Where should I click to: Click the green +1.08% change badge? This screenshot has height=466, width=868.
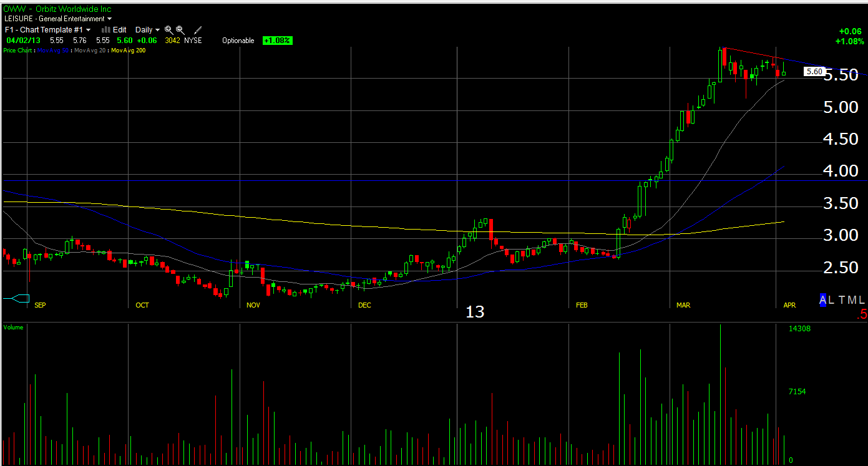pos(277,41)
